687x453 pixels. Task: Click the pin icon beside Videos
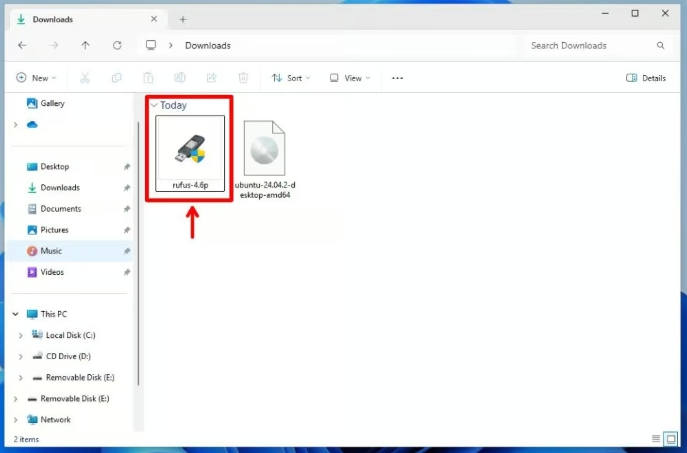point(127,272)
